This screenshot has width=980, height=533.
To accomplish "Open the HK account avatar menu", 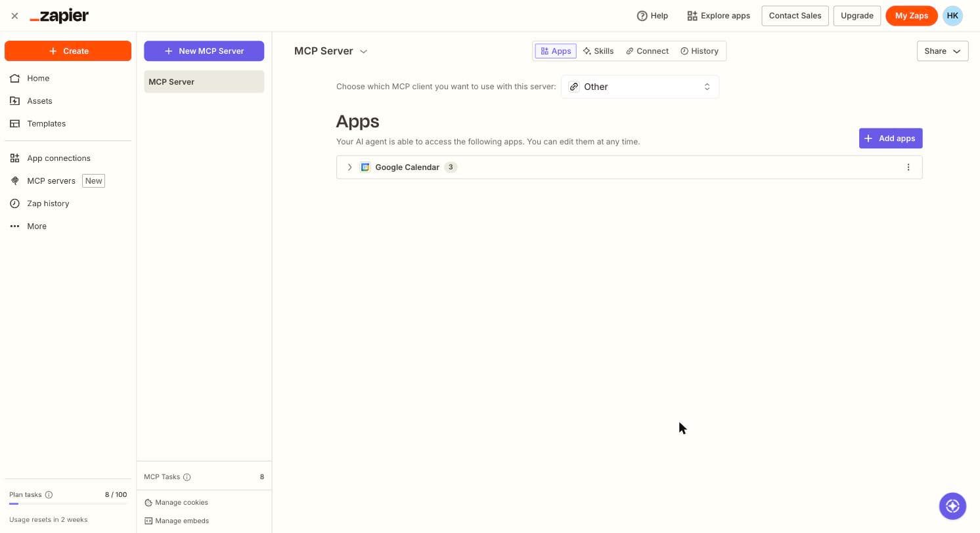I will coord(952,16).
